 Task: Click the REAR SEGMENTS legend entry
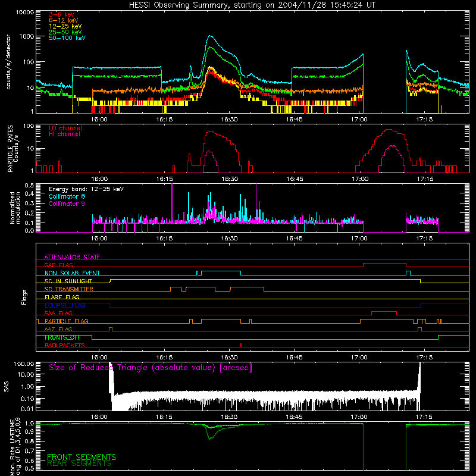pos(79,463)
